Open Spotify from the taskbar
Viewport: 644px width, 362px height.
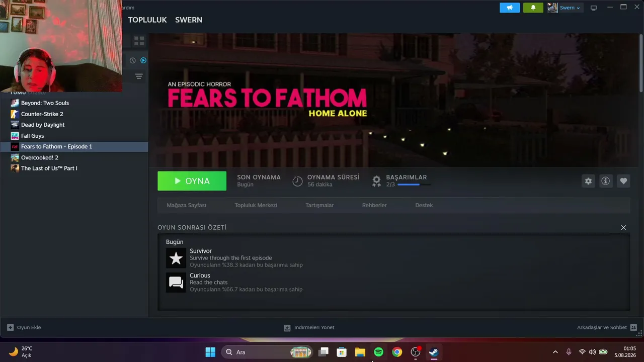coord(379,352)
